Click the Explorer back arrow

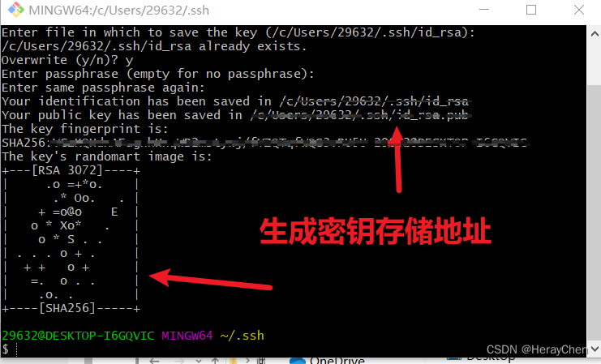tap(154, 361)
